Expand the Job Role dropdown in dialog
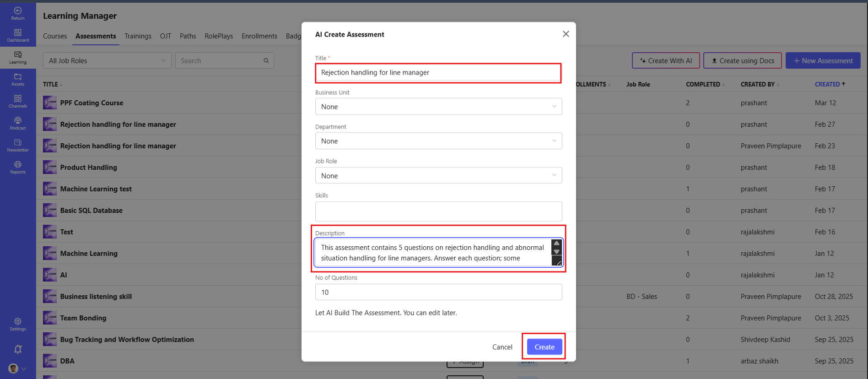 pyautogui.click(x=438, y=175)
